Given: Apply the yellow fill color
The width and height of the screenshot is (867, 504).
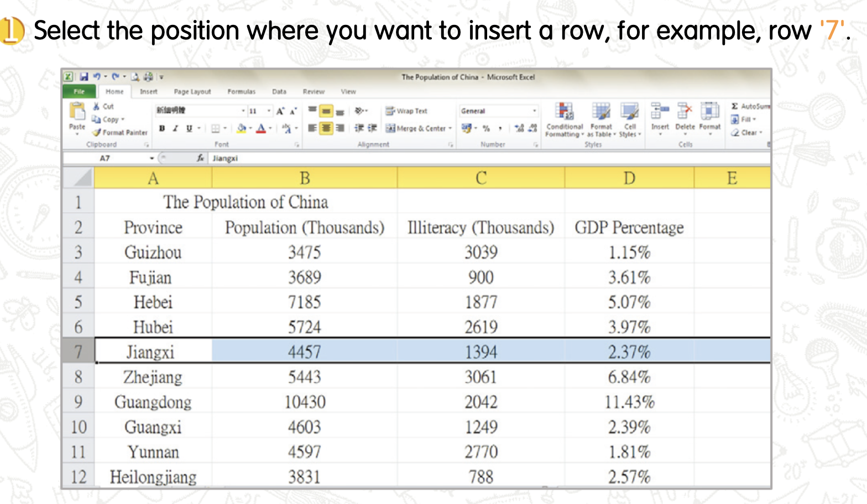Looking at the screenshot, I should pyautogui.click(x=241, y=128).
